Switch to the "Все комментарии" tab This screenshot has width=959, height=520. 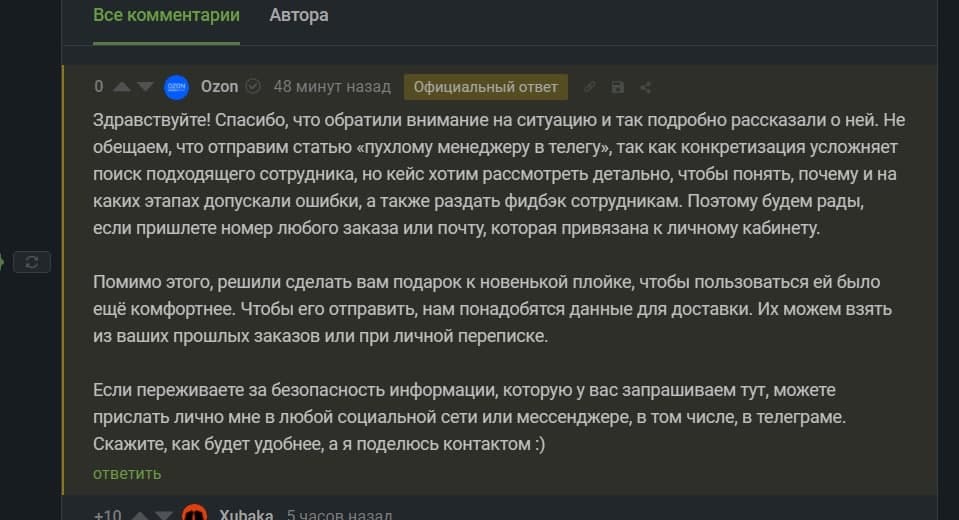pos(166,15)
